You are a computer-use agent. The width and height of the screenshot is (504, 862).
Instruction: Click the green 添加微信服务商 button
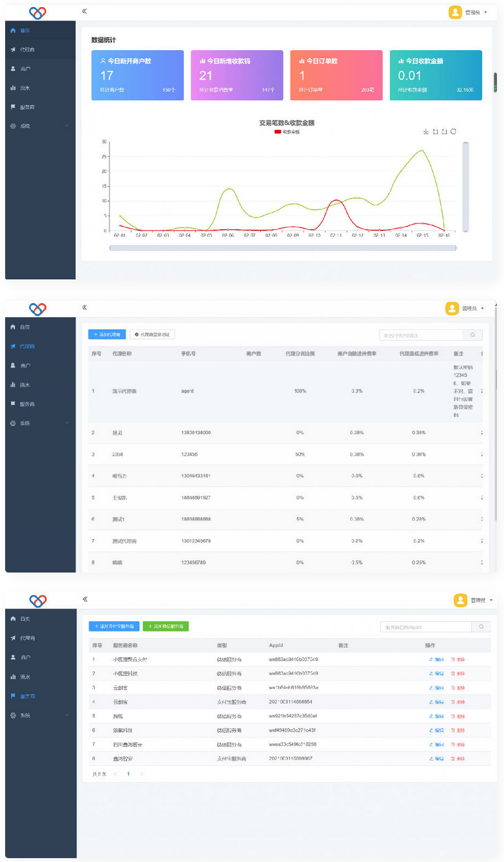pyautogui.click(x=165, y=626)
